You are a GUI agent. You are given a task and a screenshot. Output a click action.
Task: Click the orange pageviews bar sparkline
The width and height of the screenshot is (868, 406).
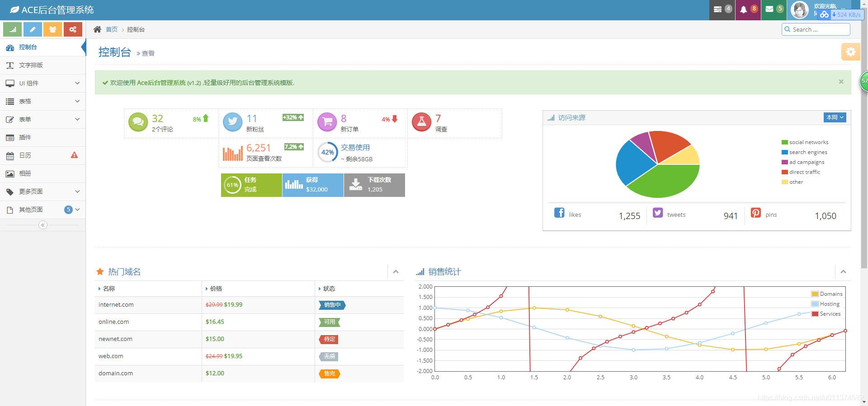coord(233,154)
